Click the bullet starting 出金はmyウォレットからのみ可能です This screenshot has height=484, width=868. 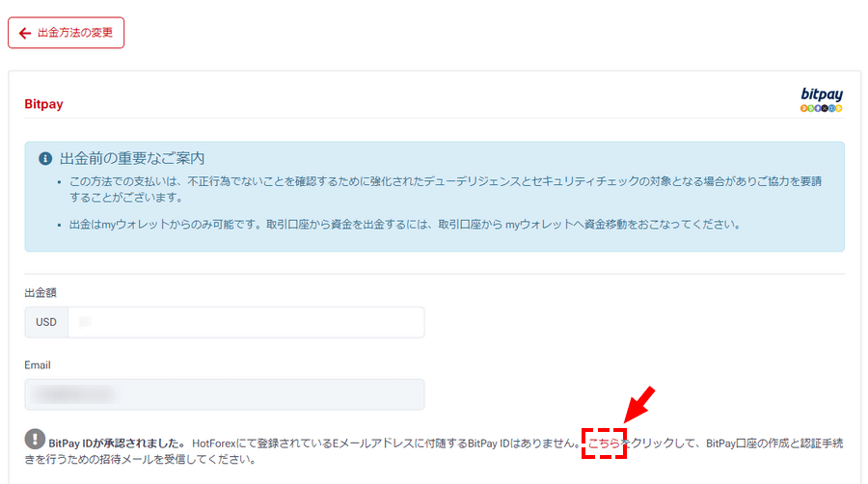coord(405,224)
